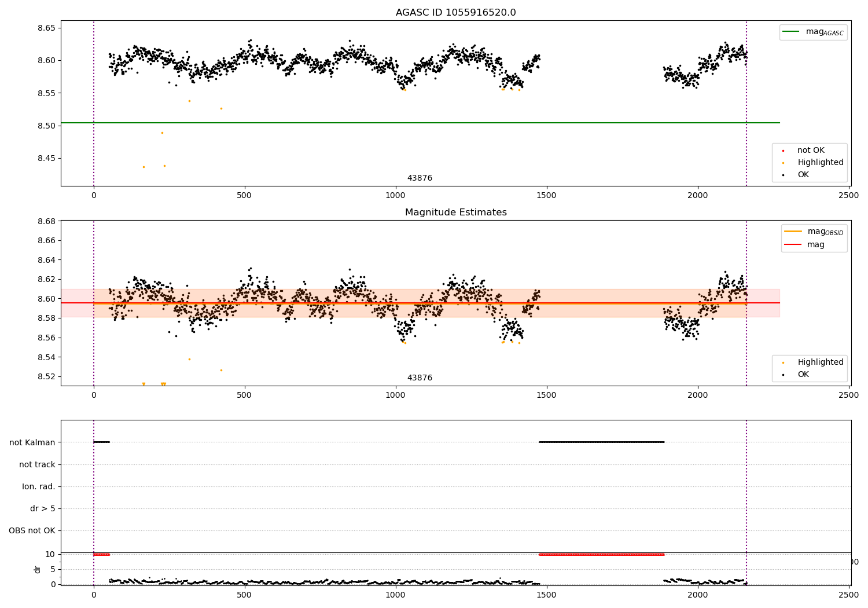
Task: Click the long red dr segment between 1500 and 1900
Action: [601, 555]
